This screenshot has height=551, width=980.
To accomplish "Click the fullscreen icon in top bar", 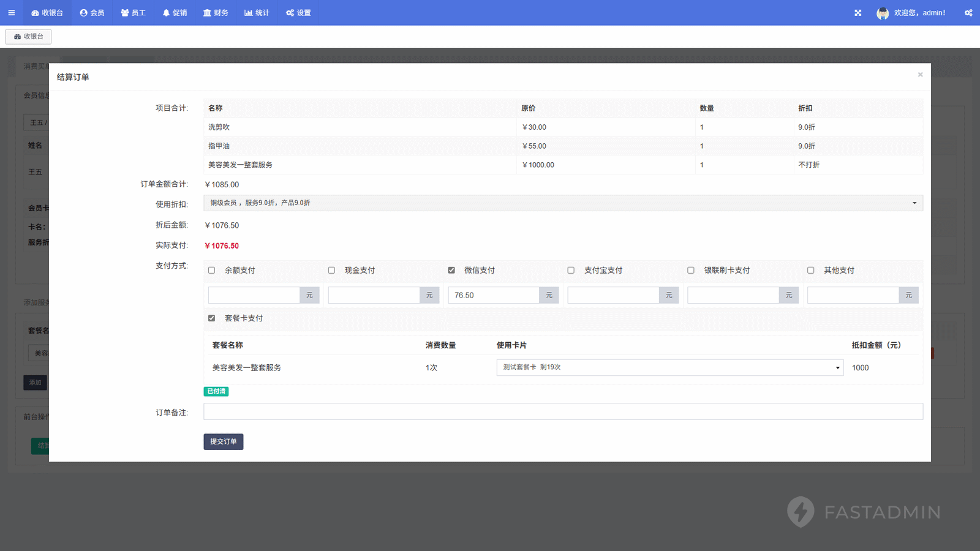I will pyautogui.click(x=858, y=13).
